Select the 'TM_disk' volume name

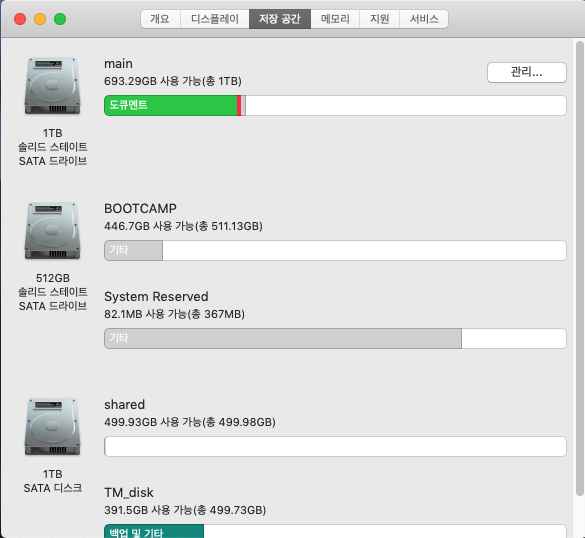[x=129, y=492]
